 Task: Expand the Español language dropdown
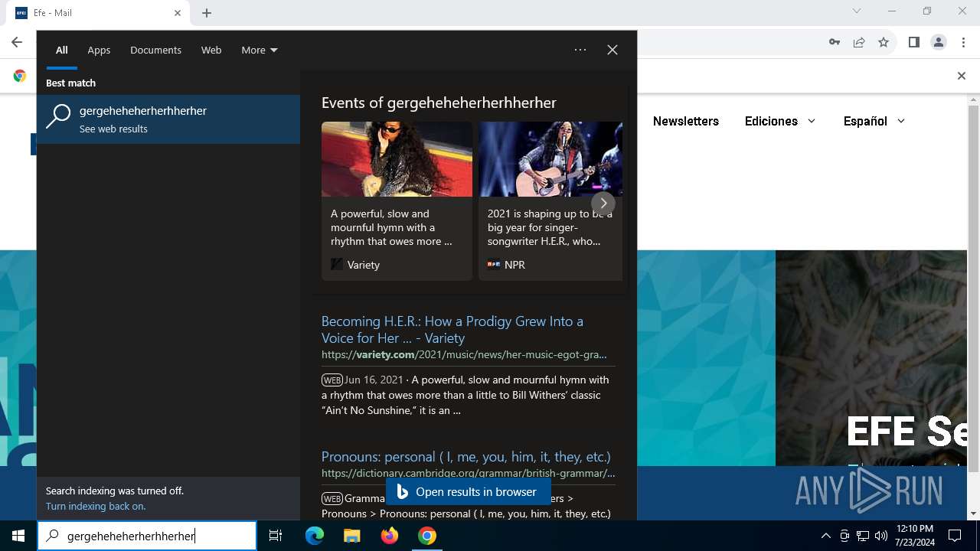pyautogui.click(x=874, y=121)
